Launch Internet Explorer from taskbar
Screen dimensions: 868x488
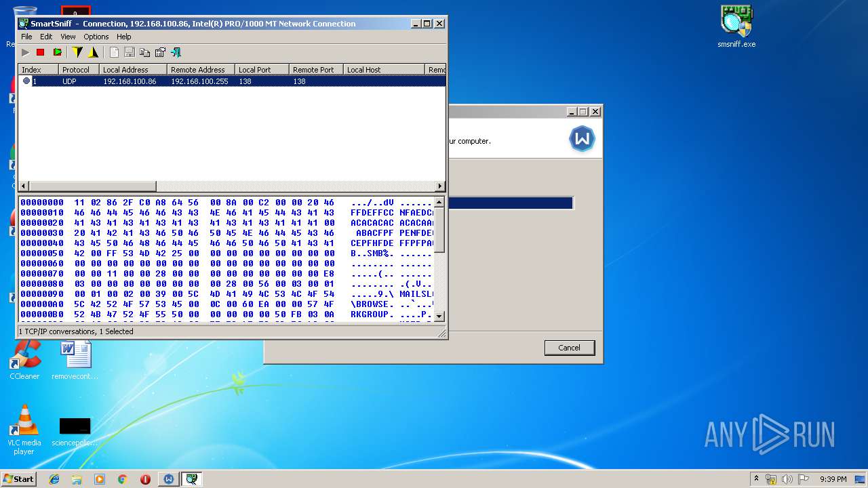(54, 479)
